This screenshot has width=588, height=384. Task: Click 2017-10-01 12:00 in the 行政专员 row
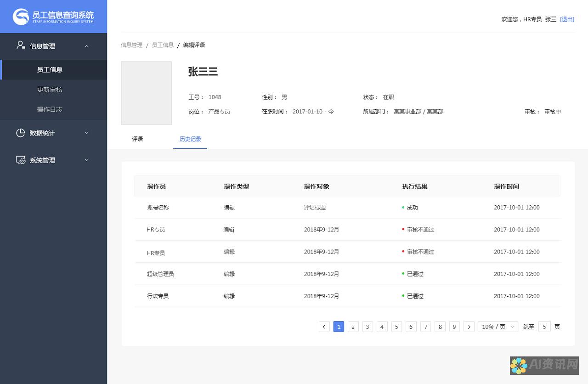point(517,296)
